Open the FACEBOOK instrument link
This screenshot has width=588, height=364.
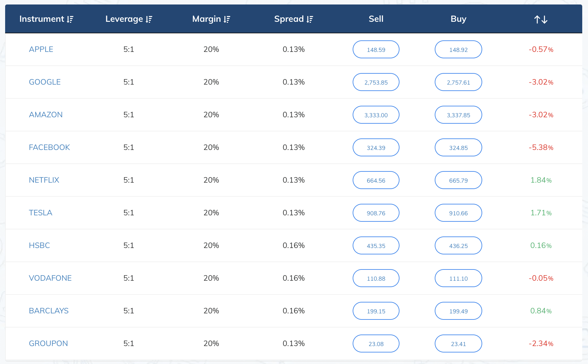(x=49, y=147)
